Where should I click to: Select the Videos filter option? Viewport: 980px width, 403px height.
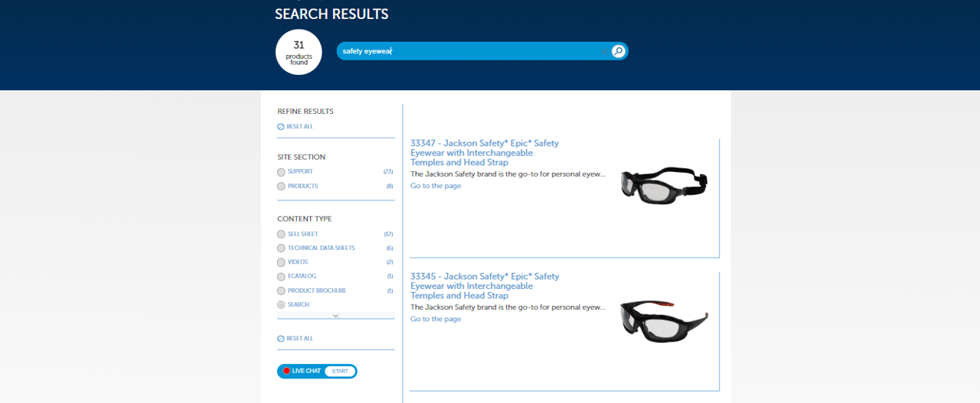coord(281,262)
